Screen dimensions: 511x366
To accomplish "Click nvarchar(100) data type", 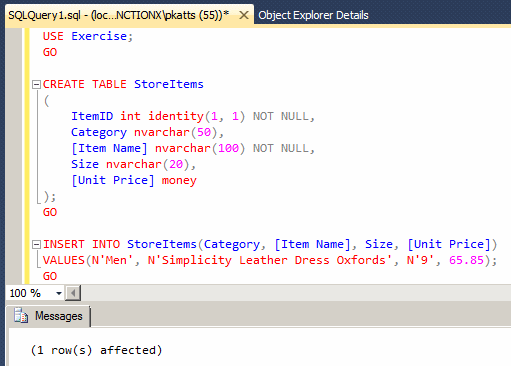I will tap(200, 148).
